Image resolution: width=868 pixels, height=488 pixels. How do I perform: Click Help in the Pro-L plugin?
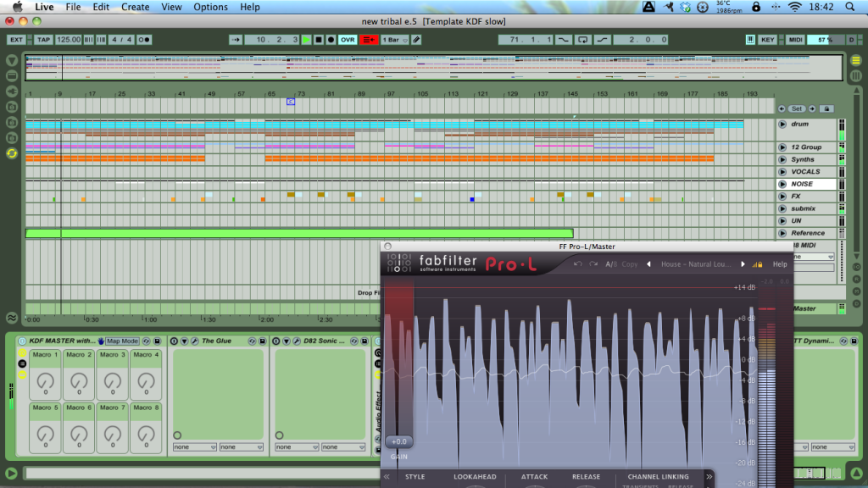(x=780, y=264)
